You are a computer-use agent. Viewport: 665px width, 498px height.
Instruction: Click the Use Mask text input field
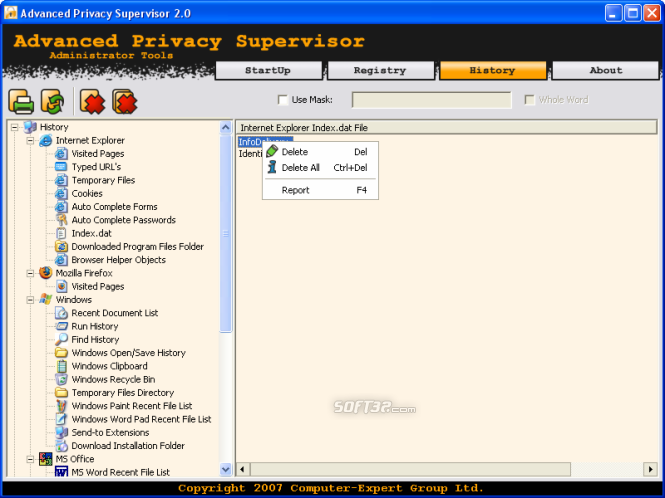point(431,100)
